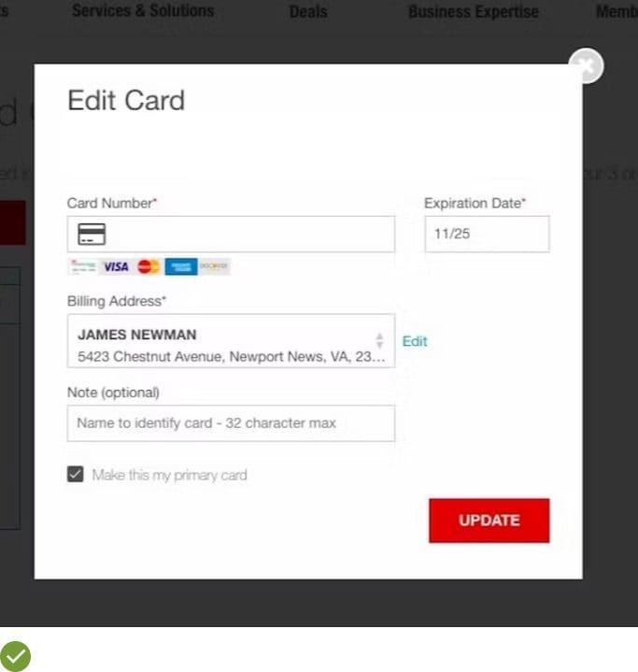Open the Business Expertise menu
The width and height of the screenshot is (638, 672).
point(474,11)
